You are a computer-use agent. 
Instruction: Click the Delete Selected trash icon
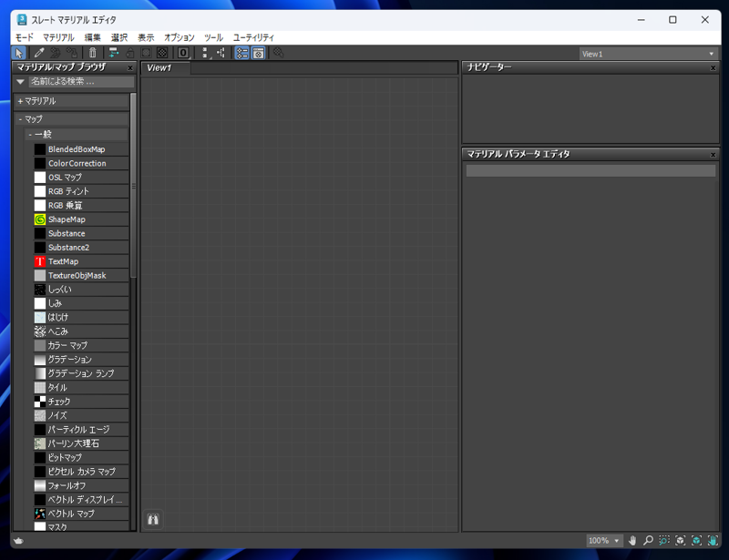92,54
